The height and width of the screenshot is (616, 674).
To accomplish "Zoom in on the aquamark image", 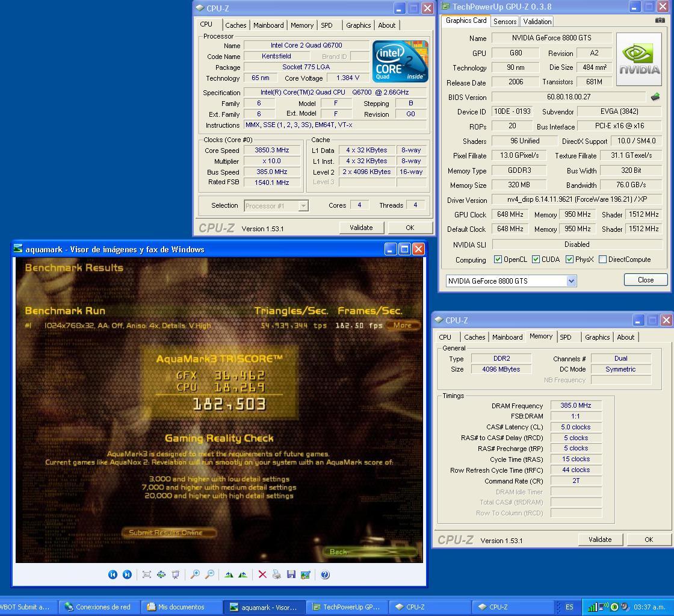I will (x=195, y=574).
